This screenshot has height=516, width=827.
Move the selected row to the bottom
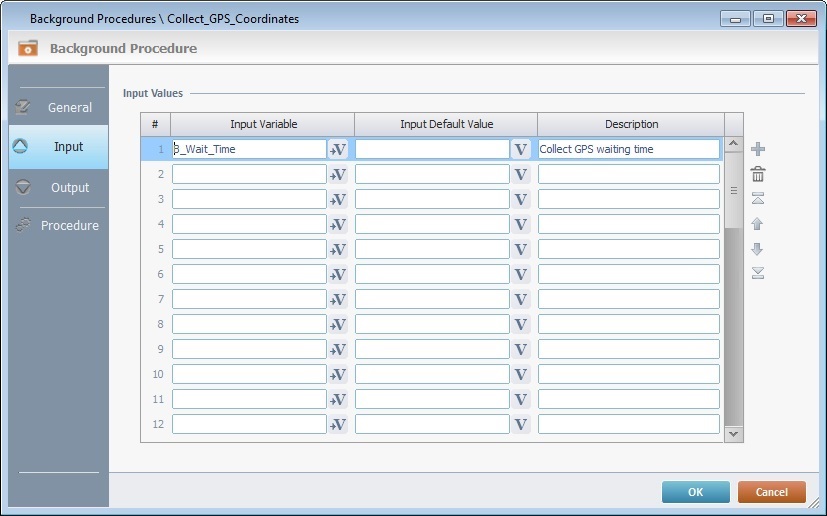(758, 273)
